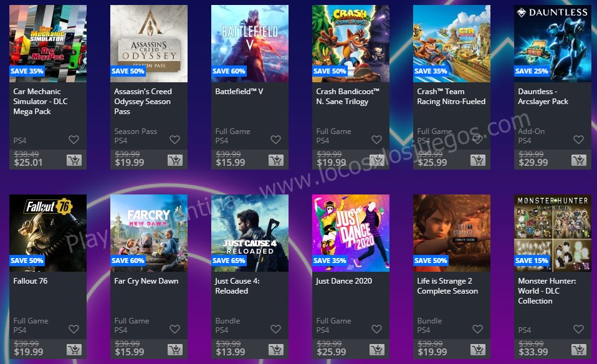Add Just Cause 4: Reloaded to cart
Image resolution: width=597 pixels, height=364 pixels.
click(275, 350)
